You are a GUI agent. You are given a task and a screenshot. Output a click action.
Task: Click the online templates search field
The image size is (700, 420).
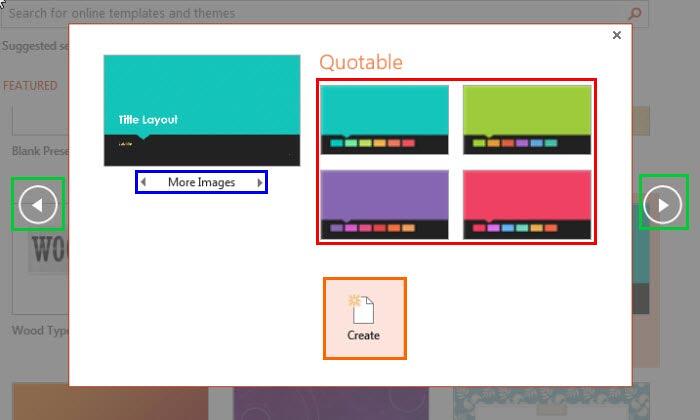pos(300,14)
